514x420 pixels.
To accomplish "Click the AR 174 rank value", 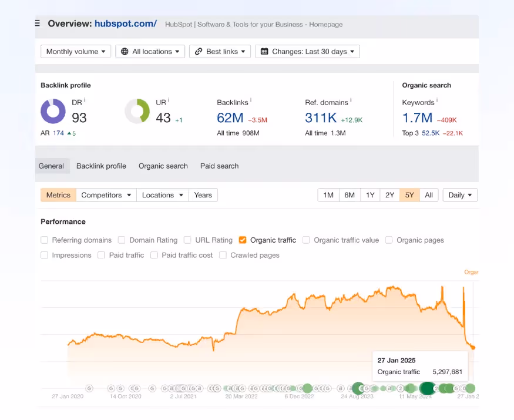I will (x=58, y=133).
